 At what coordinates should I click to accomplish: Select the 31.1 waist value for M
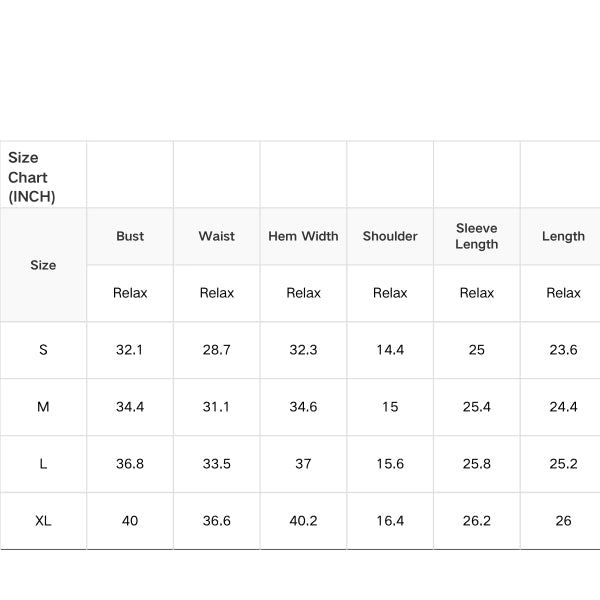pos(216,407)
